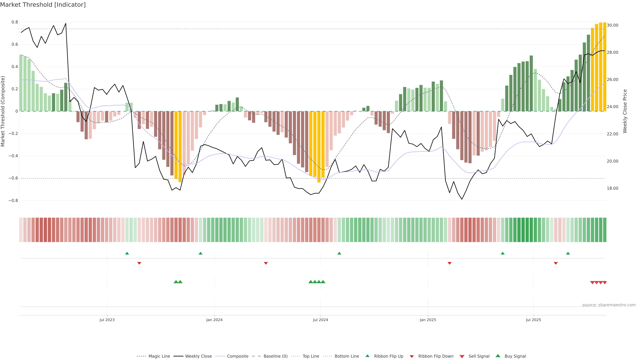Click the Buy Signal legend triangle

[x=498, y=356]
